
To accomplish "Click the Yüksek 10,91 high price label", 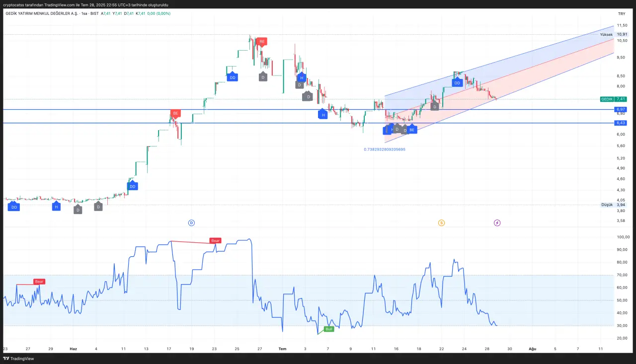I will point(614,35).
